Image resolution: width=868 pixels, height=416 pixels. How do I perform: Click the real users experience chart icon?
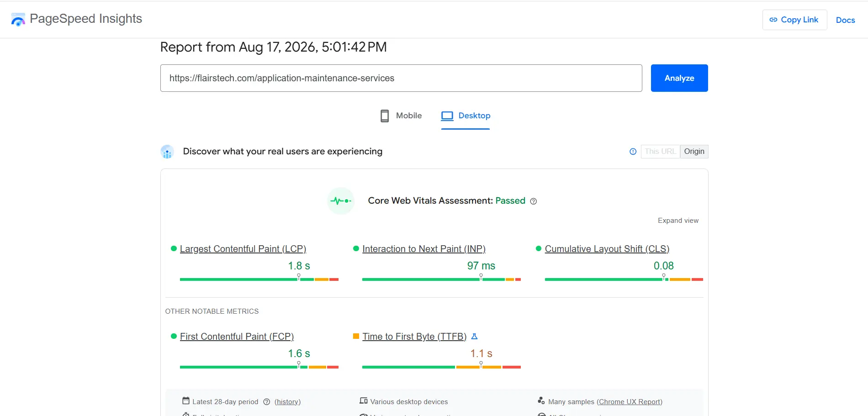point(167,152)
